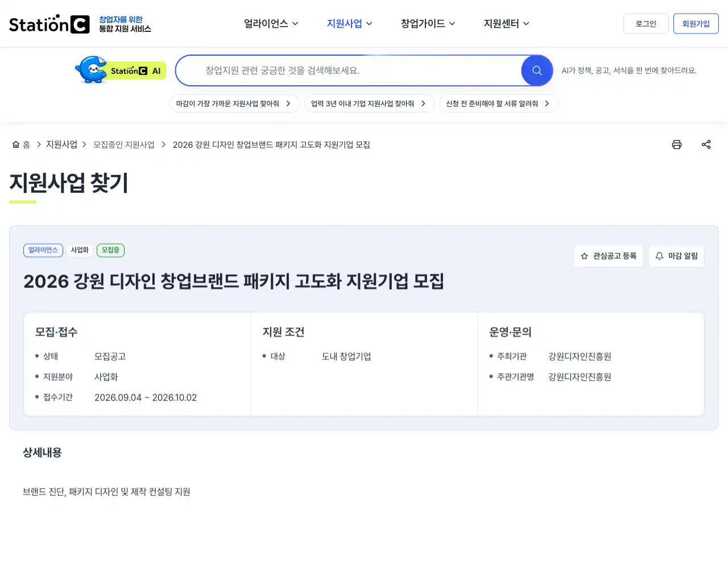Image resolution: width=728 pixels, height=582 pixels.
Task: Select the 업력 3년 이내 기업 지원사업 suggestion
Action: point(369,103)
